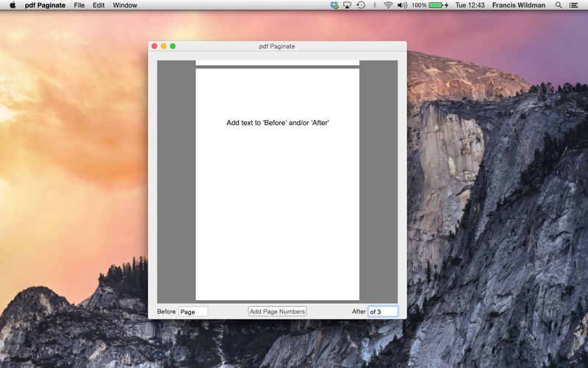Click the Add Page Numbers button

point(277,311)
